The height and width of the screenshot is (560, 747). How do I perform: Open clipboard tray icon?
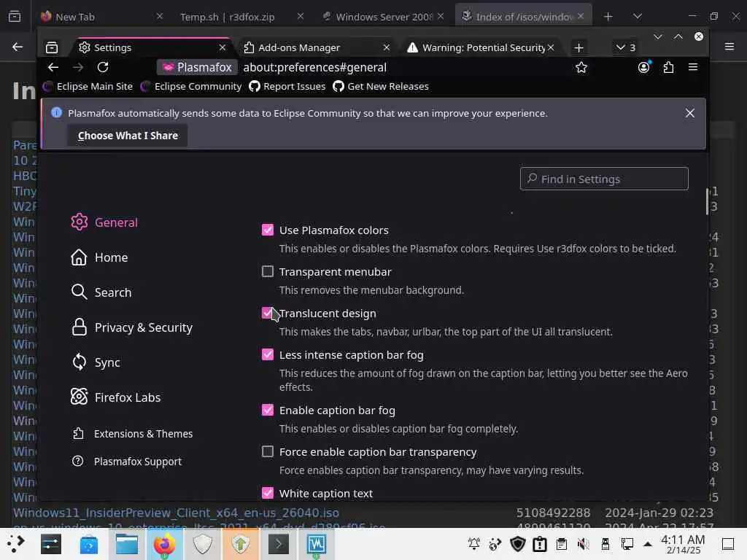(562, 544)
